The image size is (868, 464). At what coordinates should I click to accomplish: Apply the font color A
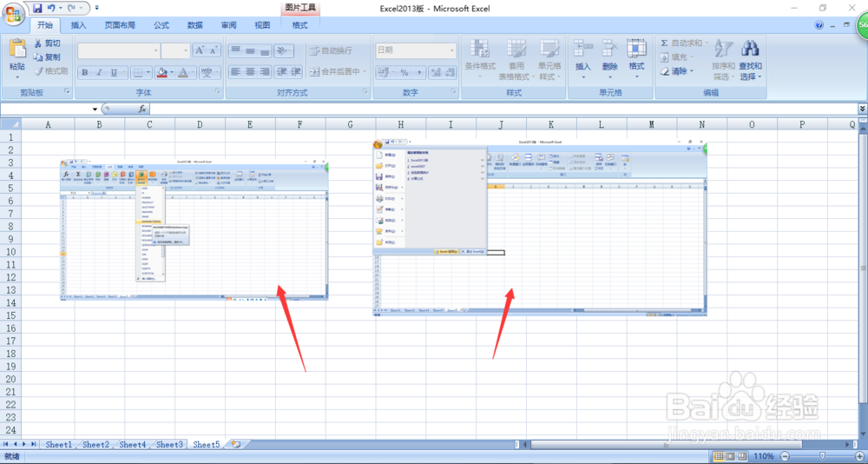[182, 73]
